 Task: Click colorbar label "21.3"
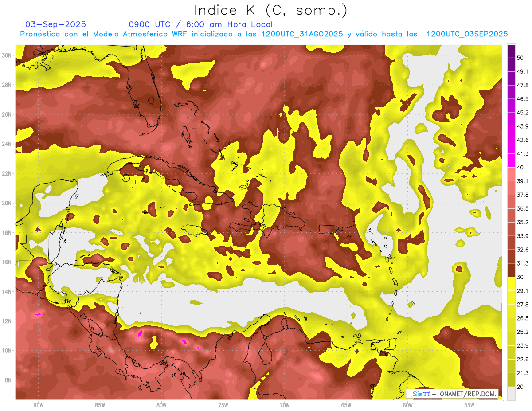point(523,373)
